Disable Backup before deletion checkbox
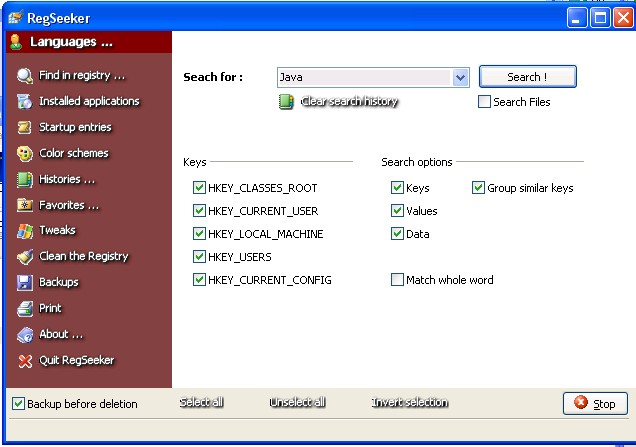636x447 pixels. [x=19, y=404]
